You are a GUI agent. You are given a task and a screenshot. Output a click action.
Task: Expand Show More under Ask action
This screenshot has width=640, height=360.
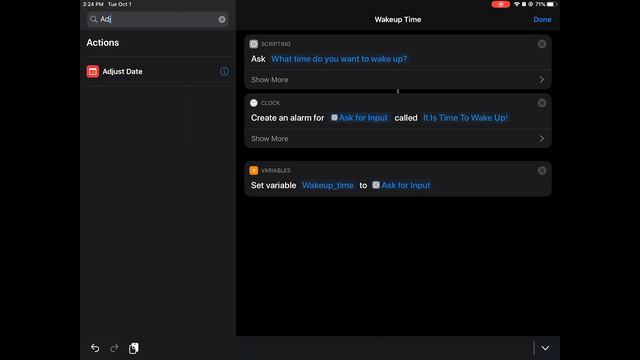click(x=398, y=80)
